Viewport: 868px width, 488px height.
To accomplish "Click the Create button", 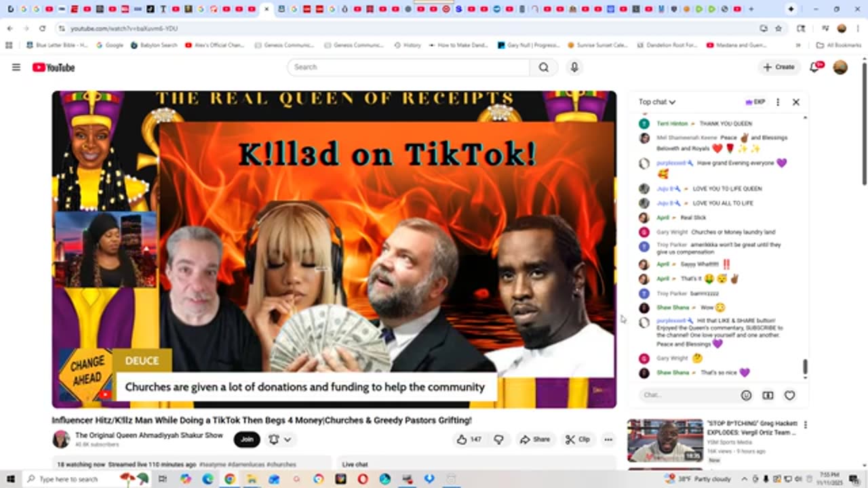I will [x=778, y=67].
